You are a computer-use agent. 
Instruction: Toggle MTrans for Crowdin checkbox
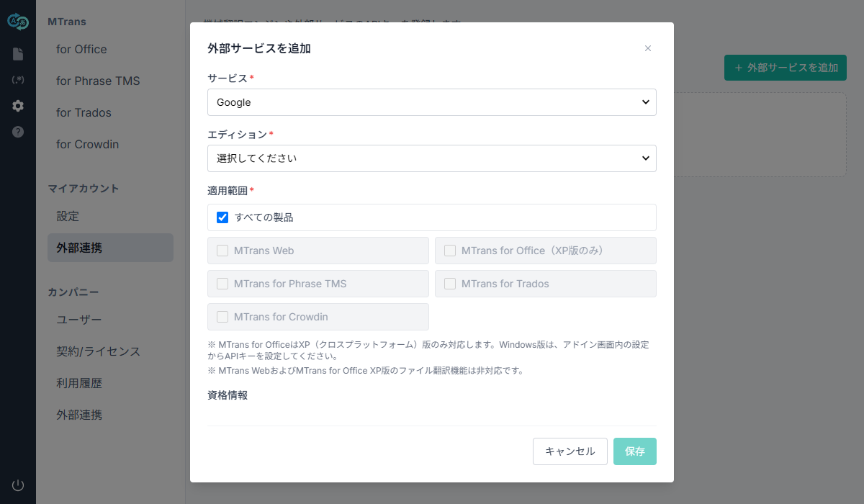click(222, 317)
